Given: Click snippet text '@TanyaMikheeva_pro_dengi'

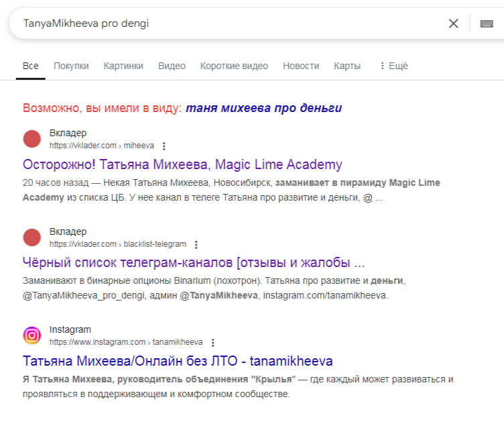Looking at the screenshot, I should [83, 295].
